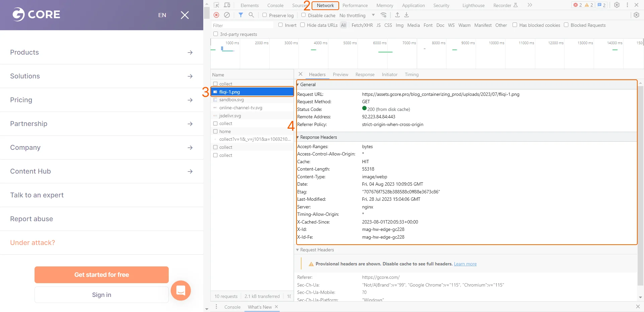Click the inspect element picker icon

216,5
